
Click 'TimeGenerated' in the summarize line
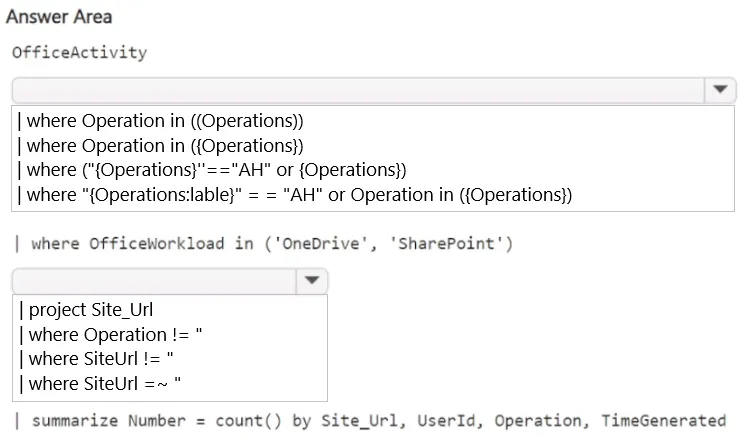coord(664,421)
